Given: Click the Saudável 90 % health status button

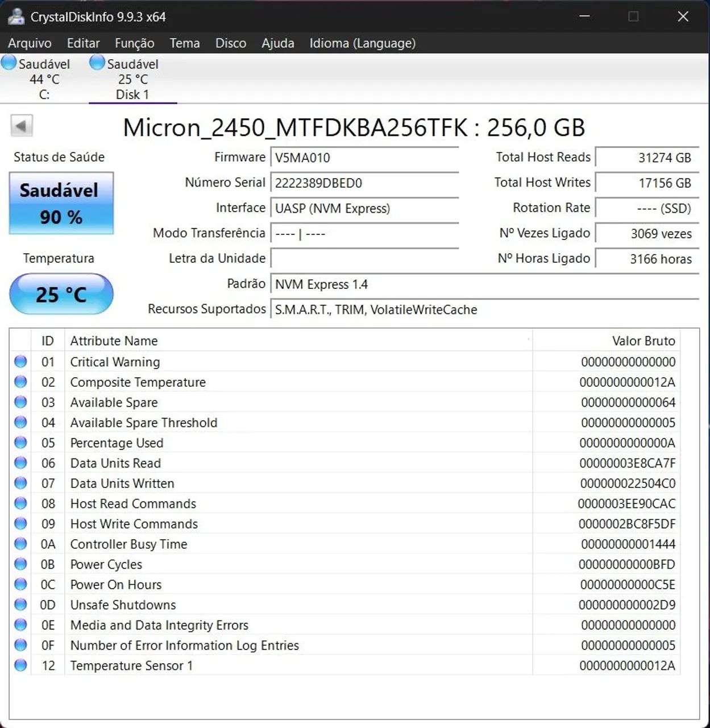Looking at the screenshot, I should click(61, 203).
